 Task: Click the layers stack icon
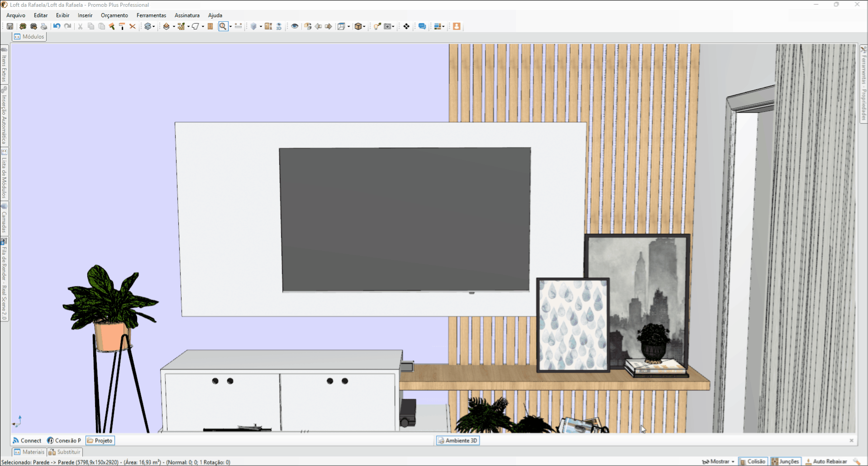[x=253, y=26]
